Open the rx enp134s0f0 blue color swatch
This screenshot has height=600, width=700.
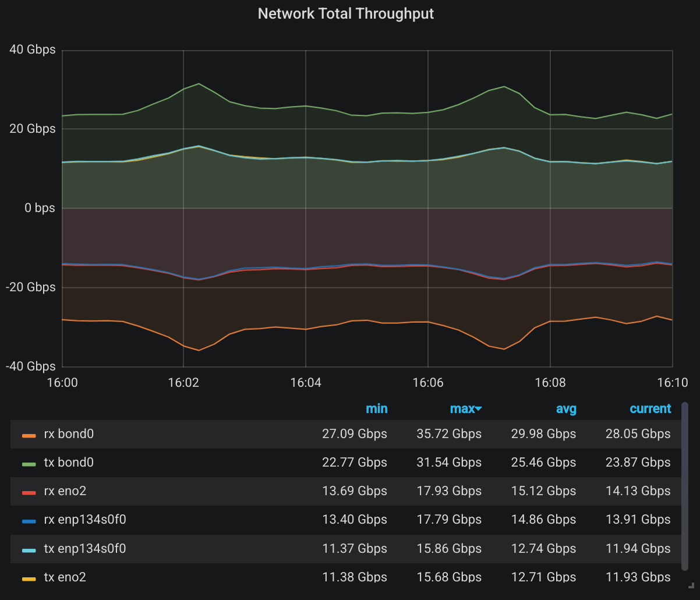[x=29, y=521]
